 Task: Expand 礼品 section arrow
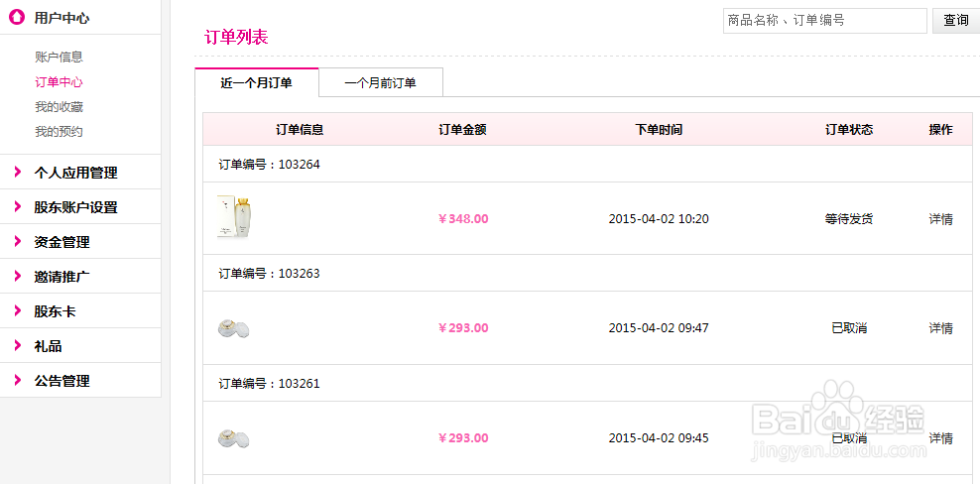18,346
